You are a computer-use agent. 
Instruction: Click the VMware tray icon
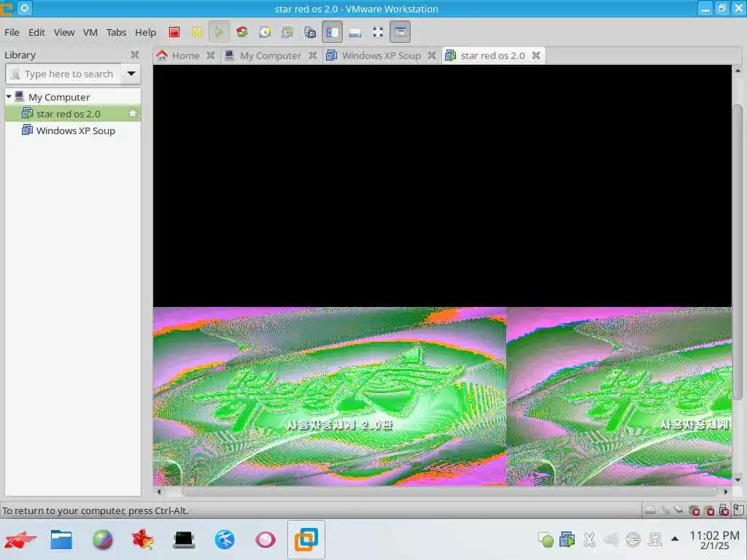click(567, 540)
